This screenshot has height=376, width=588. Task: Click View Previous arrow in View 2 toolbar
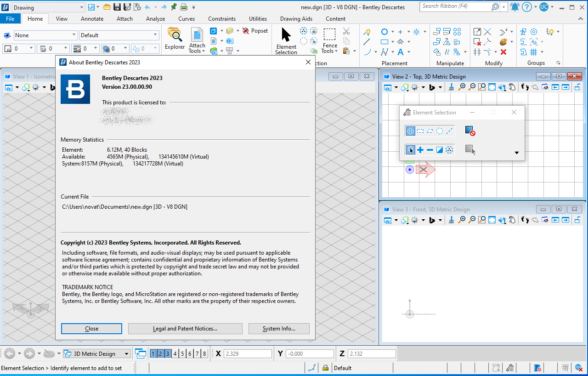555,87
